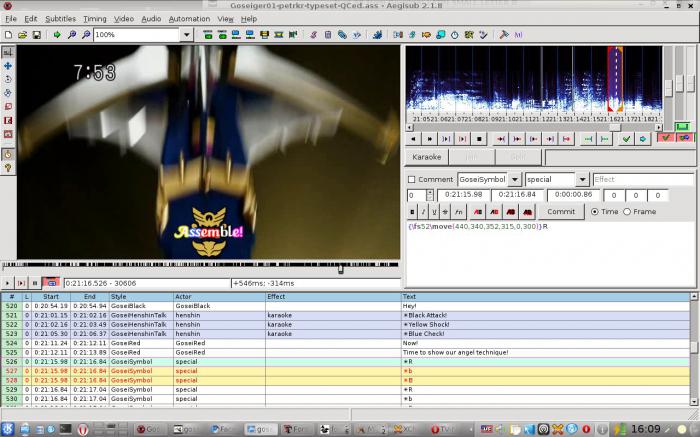Open the KDE start menu icon
Viewport: 700px width, 437px height.
pyautogui.click(x=8, y=429)
